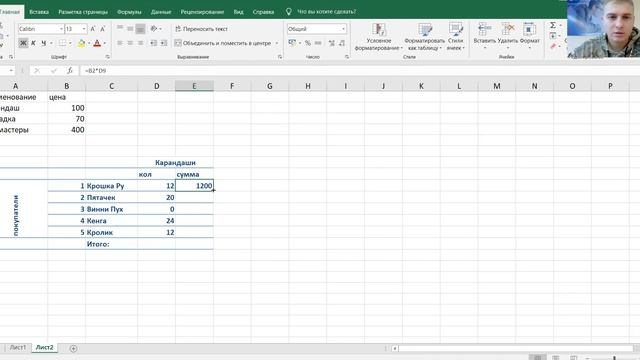Toggle Переносить текст wrap text
This screenshot has height=360, width=640.
[x=201, y=29]
